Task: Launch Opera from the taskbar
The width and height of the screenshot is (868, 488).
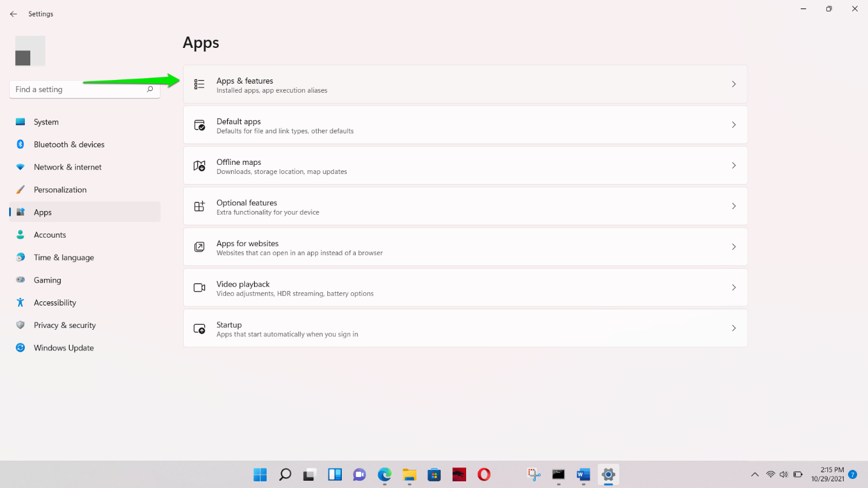Action: click(x=484, y=475)
